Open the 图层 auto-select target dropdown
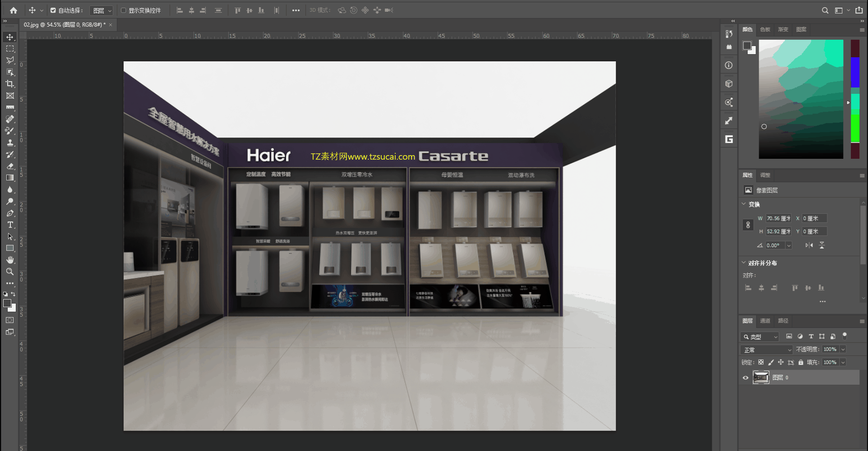868x451 pixels. (102, 10)
